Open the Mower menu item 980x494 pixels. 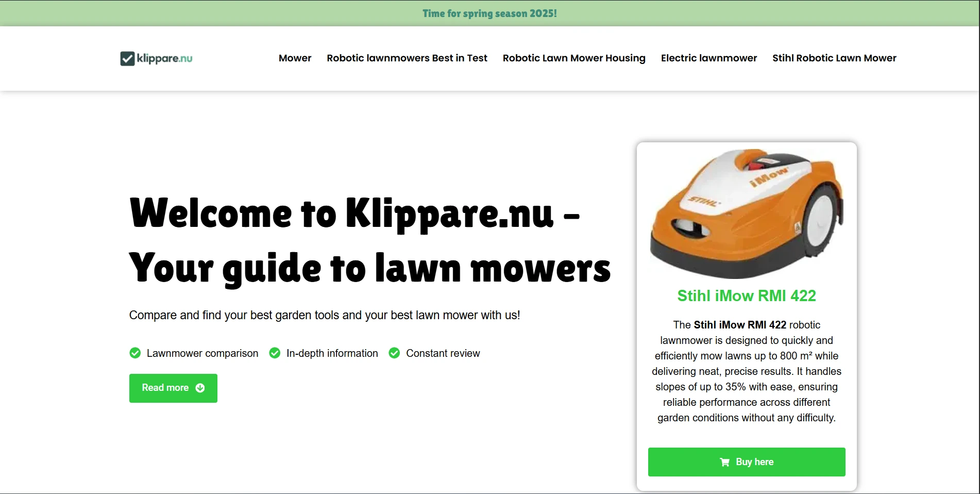(x=295, y=58)
